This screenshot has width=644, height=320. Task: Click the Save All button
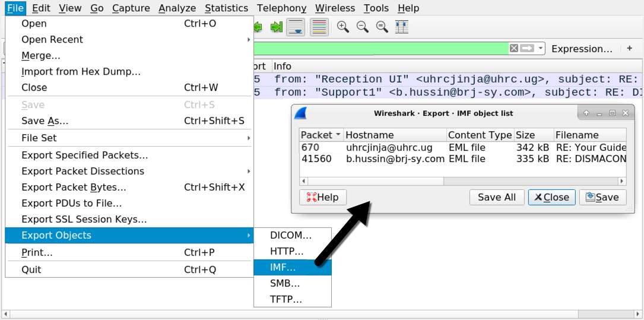[497, 197]
